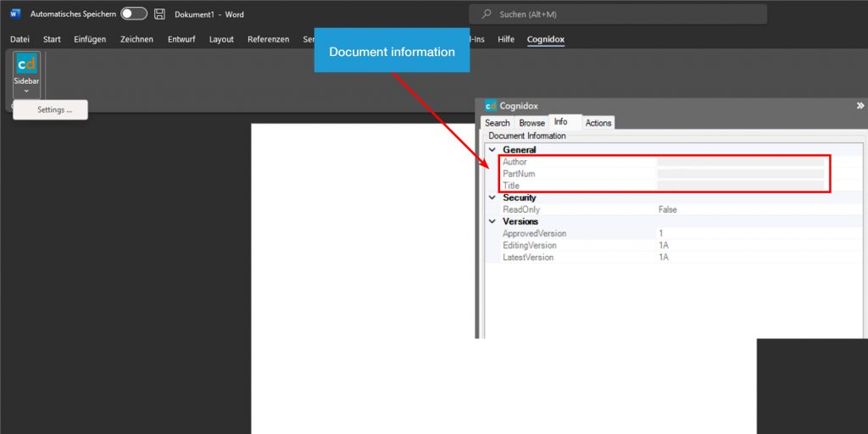
Task: Open the Referenzen ribbon tab
Action: click(268, 39)
